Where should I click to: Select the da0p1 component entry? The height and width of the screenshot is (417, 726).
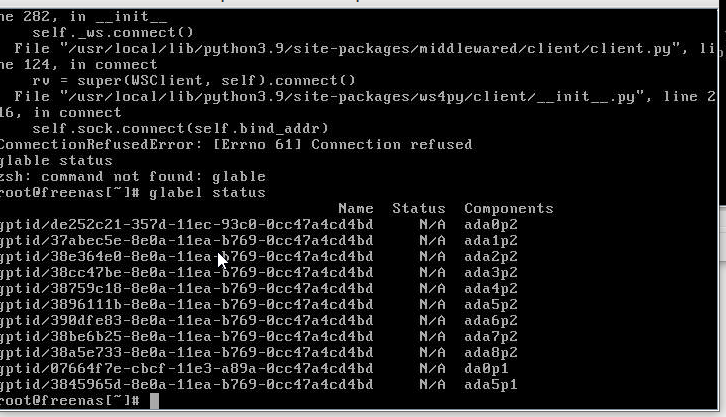[486, 368]
